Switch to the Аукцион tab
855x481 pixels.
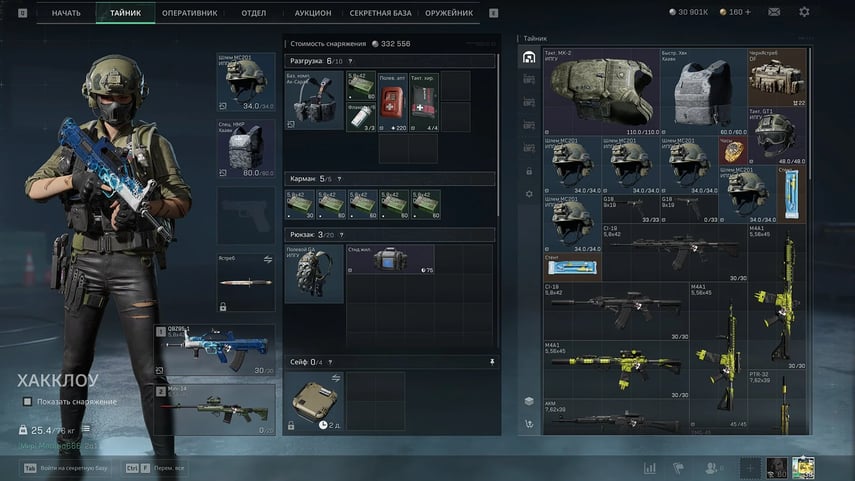tap(313, 13)
